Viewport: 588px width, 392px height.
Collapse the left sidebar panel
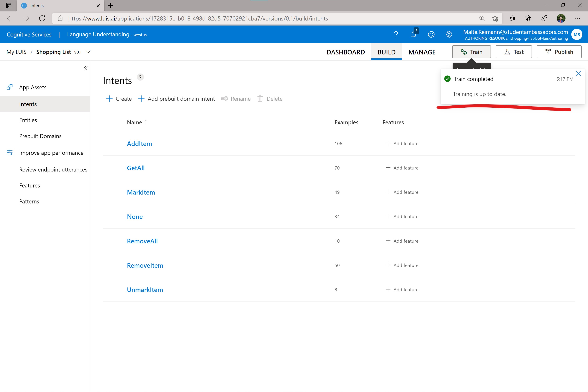pos(85,68)
